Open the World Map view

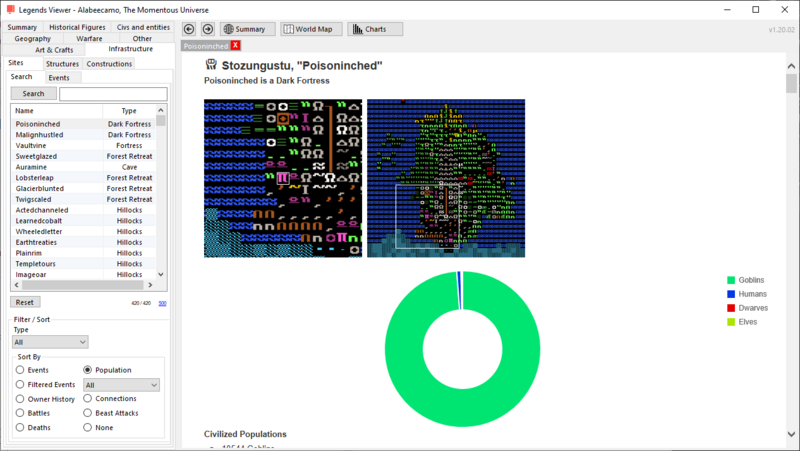coord(311,29)
